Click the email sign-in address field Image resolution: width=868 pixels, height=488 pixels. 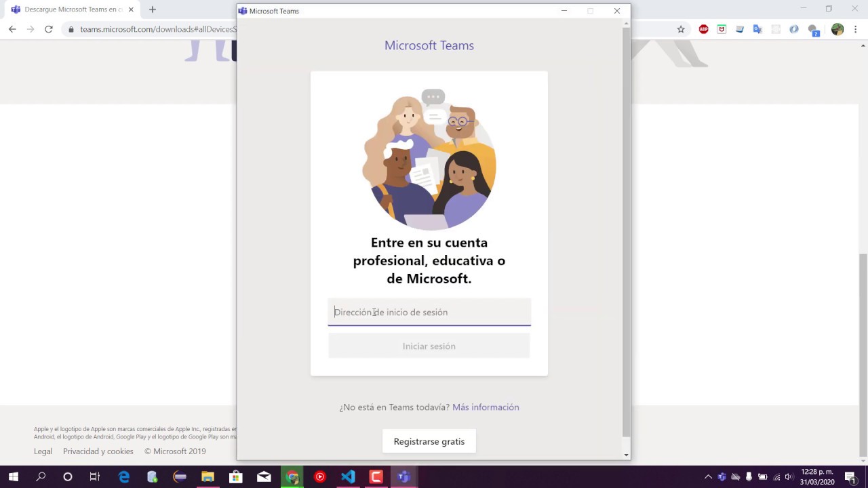[x=429, y=312]
